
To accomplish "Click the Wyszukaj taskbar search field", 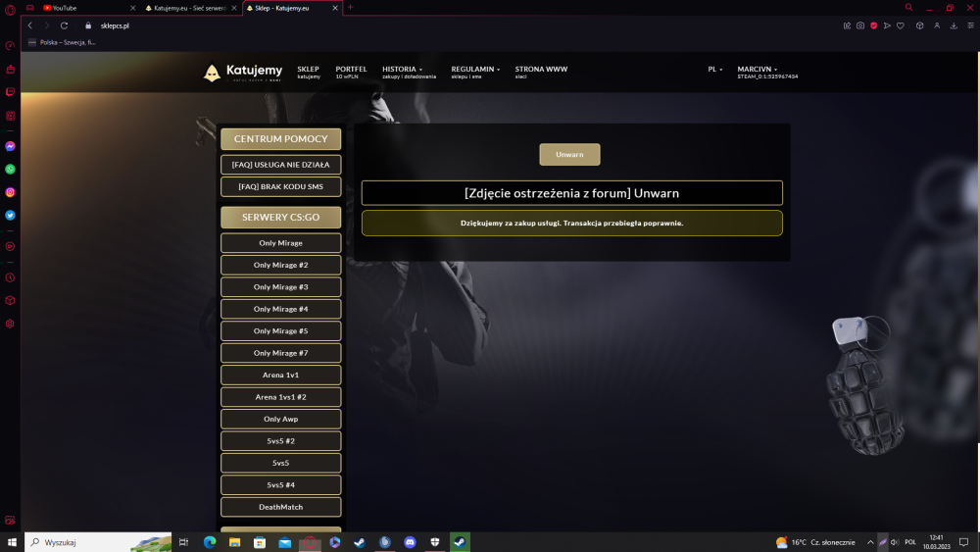I will click(98, 542).
